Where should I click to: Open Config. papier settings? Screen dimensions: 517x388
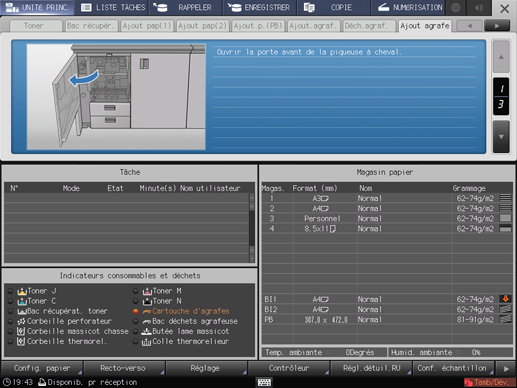coord(42,368)
